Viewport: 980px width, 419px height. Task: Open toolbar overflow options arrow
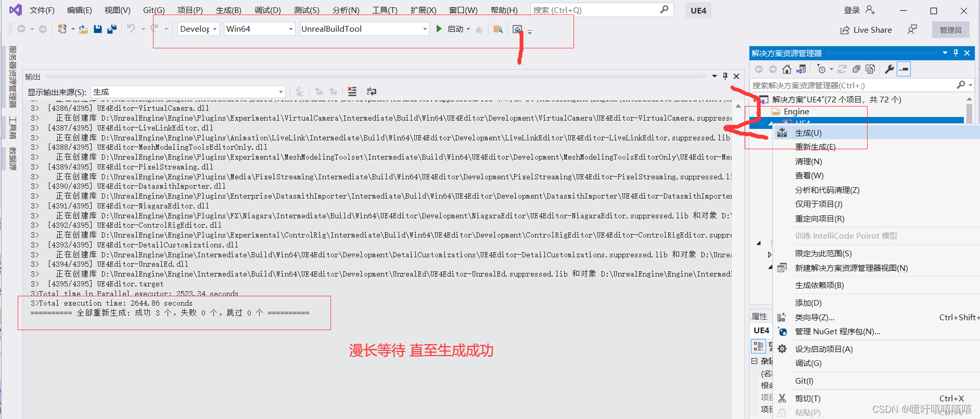tap(530, 32)
